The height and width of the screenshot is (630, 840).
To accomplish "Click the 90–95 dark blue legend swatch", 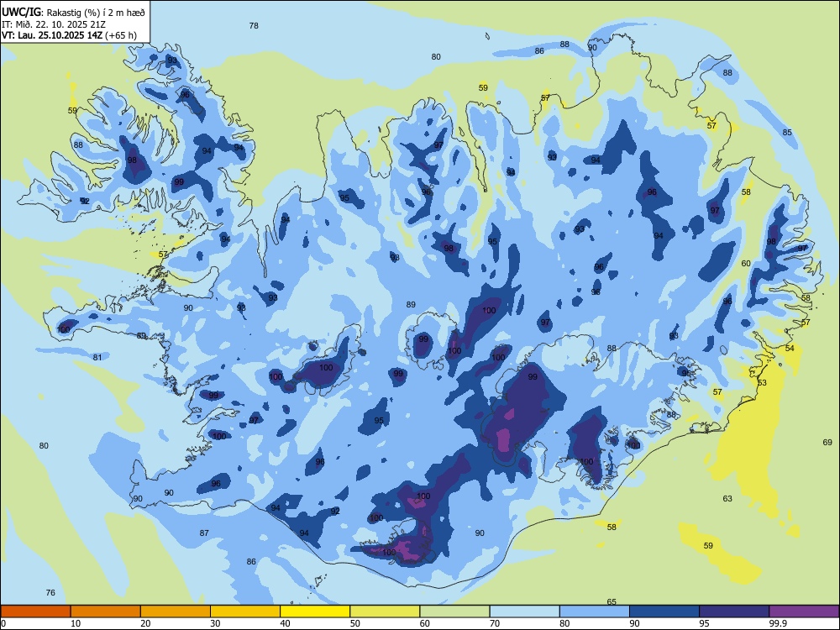I will tap(664, 612).
